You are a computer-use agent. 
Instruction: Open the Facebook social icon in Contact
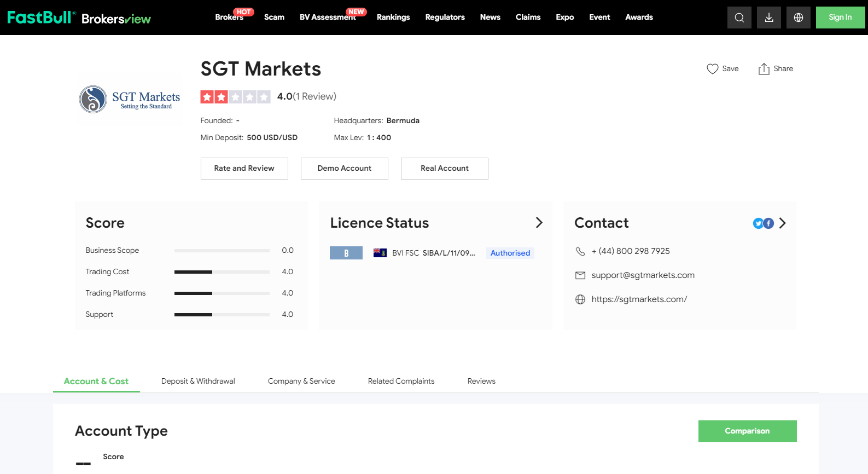[x=768, y=223]
